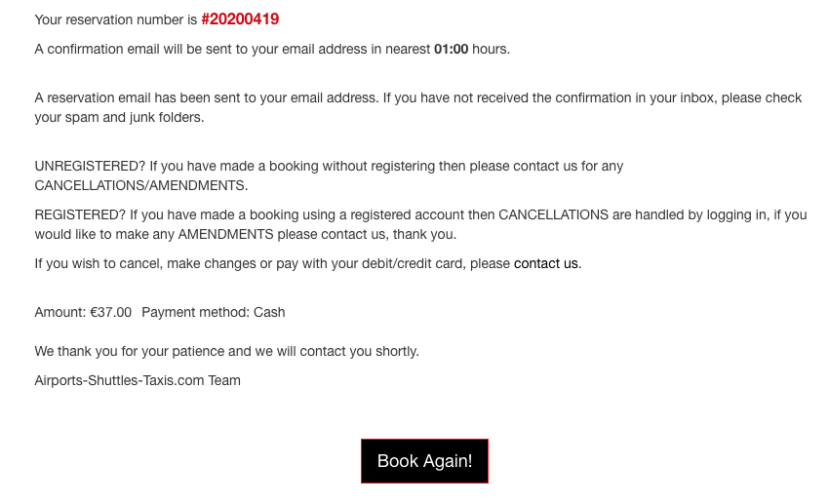Viewport: 829px width, 504px height.
Task: Click the booking without registering phrase
Action: tap(351, 166)
